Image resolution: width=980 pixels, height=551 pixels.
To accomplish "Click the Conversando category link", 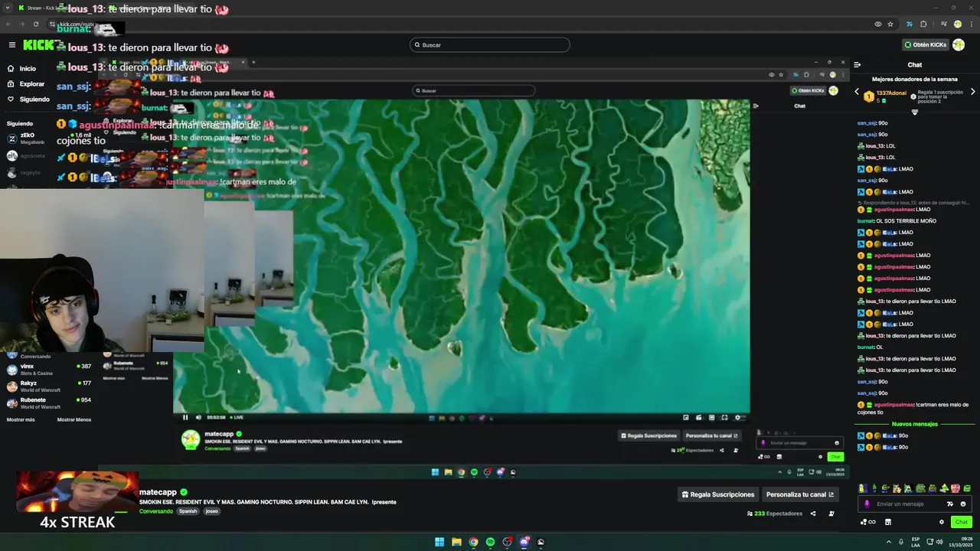I will click(x=156, y=511).
